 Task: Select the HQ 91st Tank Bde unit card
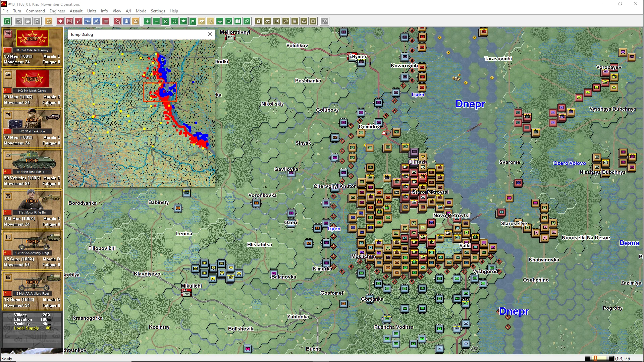[32, 128]
